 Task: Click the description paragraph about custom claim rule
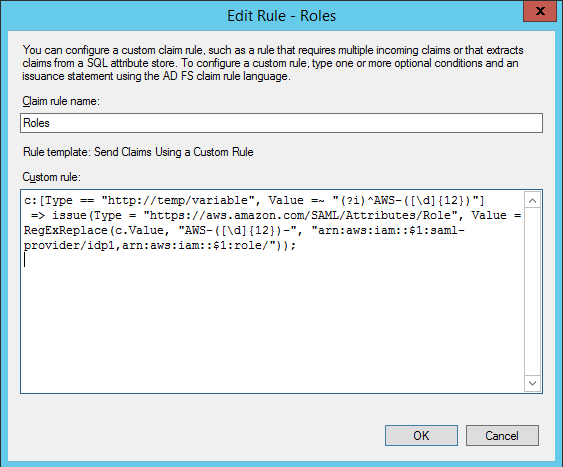[273, 63]
